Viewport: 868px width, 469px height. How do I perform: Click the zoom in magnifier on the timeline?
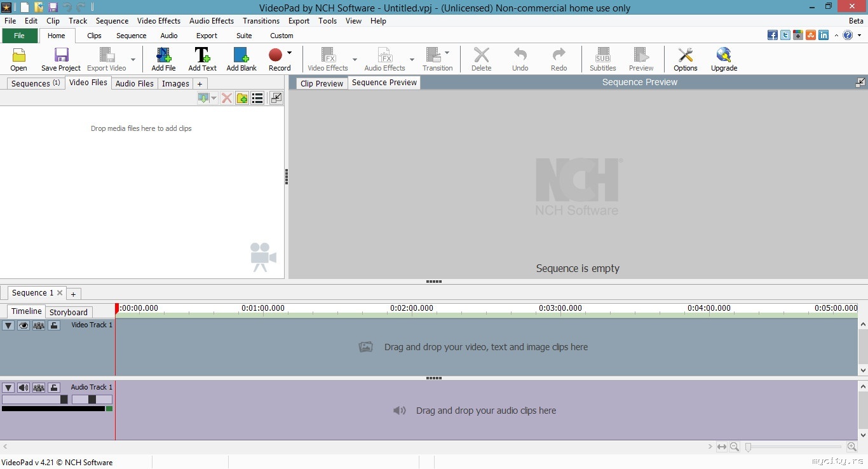pos(852,447)
